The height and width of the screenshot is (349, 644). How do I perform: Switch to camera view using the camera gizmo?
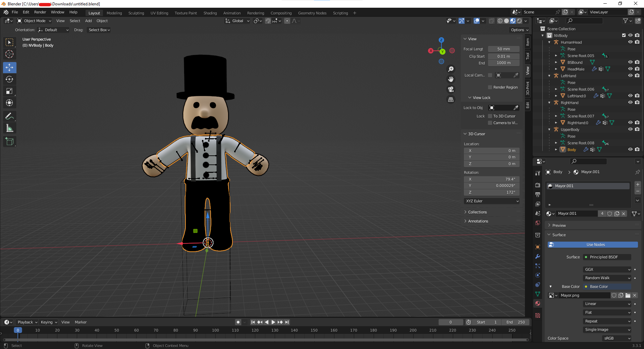[451, 89]
